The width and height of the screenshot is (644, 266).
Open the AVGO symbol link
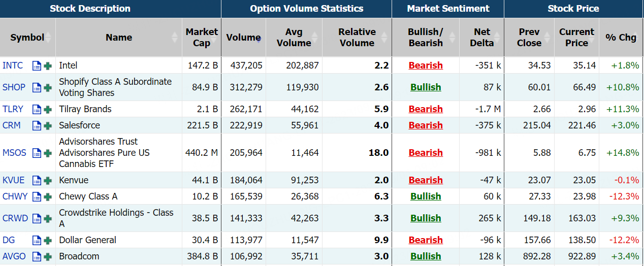[x=14, y=256]
